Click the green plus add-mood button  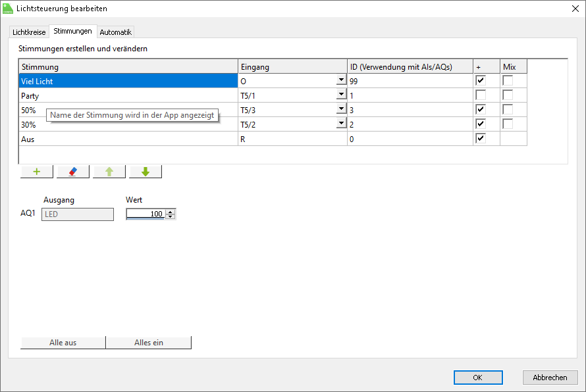[x=37, y=172]
